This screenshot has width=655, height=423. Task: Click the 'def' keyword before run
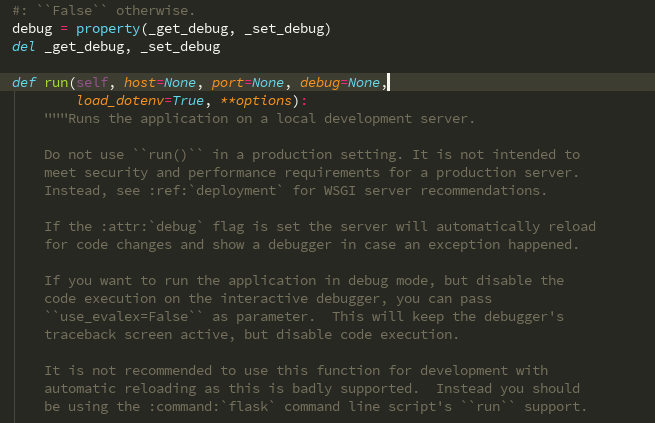pyautogui.click(x=24, y=82)
